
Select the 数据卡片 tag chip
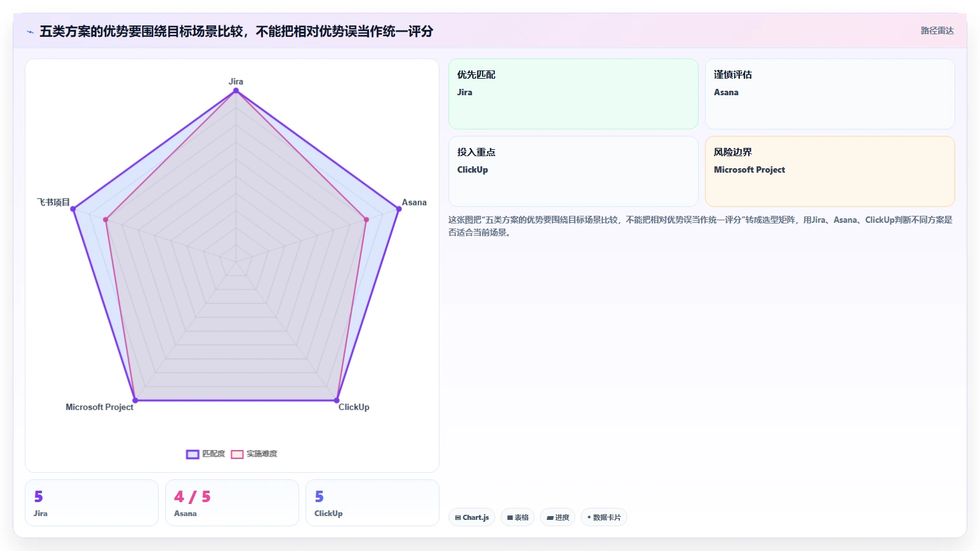pyautogui.click(x=604, y=517)
